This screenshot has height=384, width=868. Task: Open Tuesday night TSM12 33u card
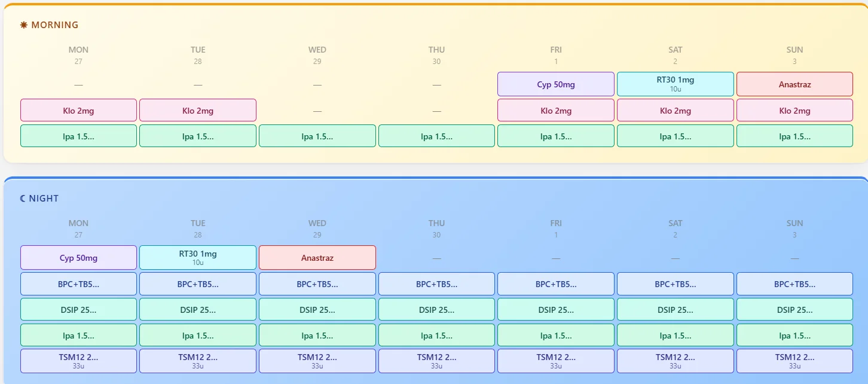198,361
